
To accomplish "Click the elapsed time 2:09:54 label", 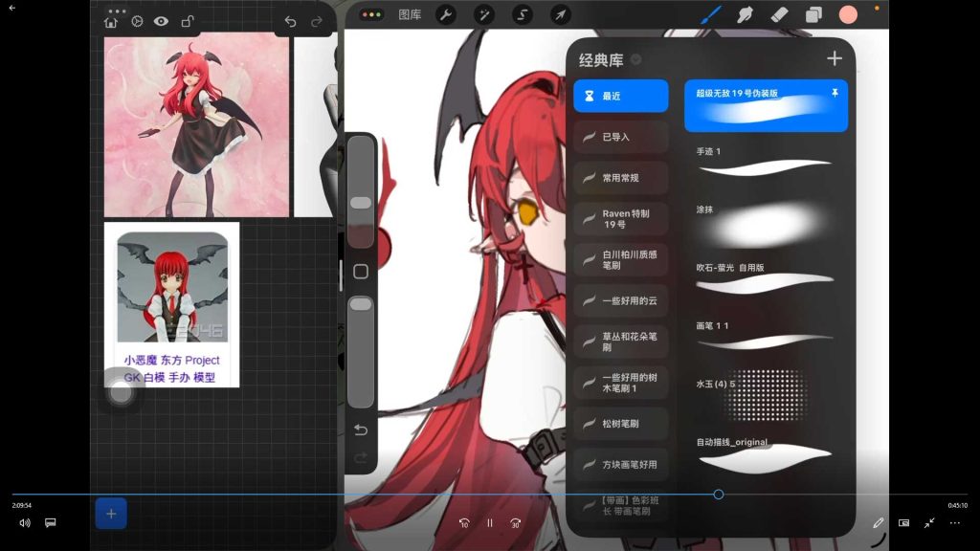I will [x=21, y=505].
